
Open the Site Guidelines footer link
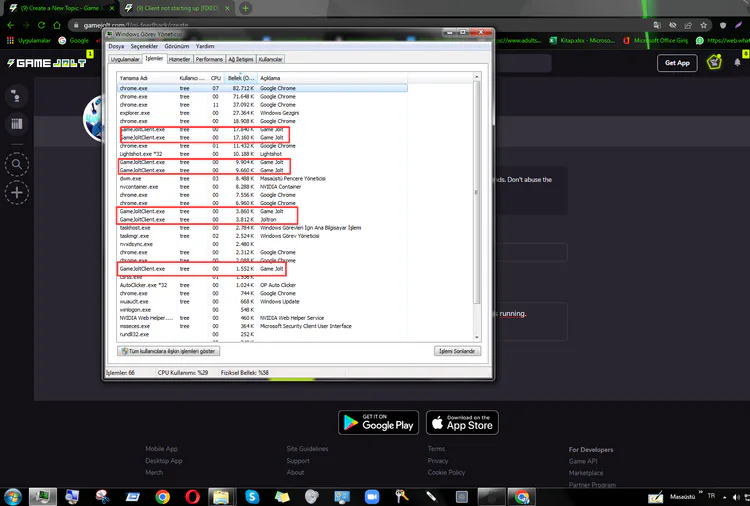coord(307,449)
